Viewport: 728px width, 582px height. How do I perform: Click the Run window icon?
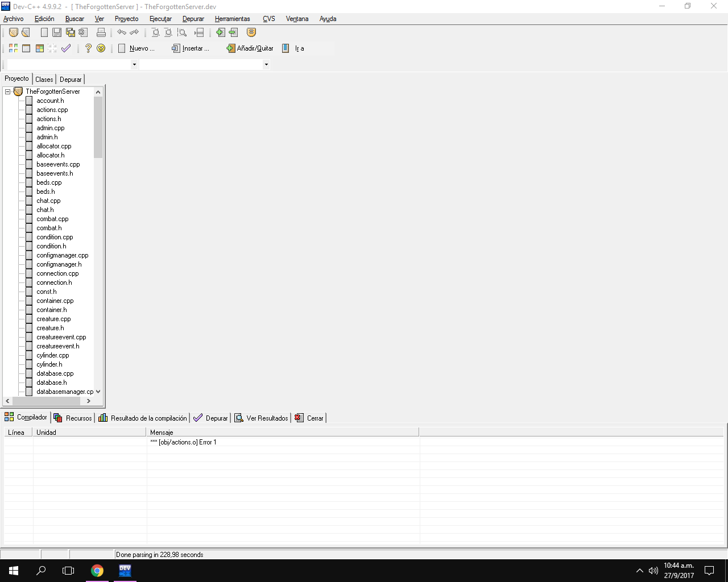[x=26, y=48]
